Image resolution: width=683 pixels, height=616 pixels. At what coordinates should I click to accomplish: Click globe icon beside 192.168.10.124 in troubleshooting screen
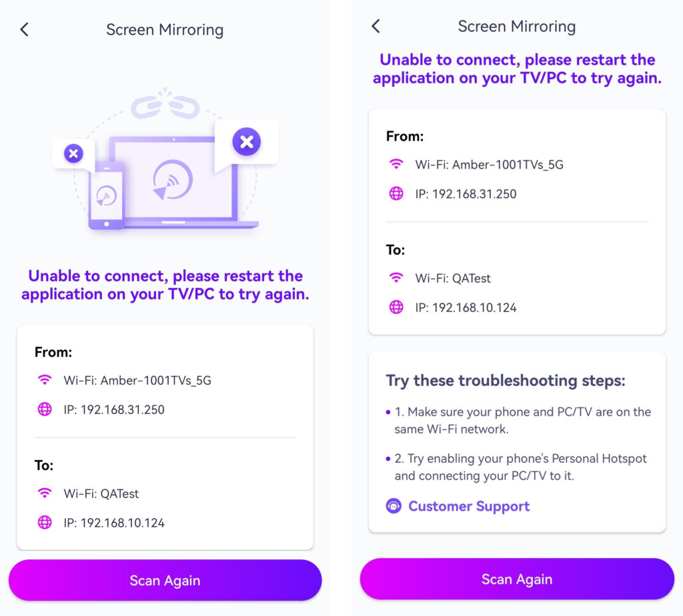click(396, 307)
